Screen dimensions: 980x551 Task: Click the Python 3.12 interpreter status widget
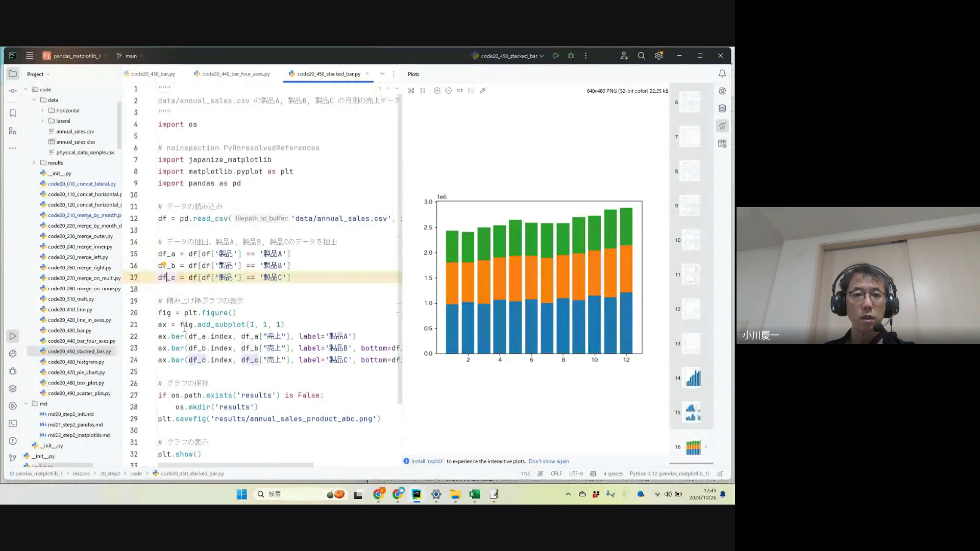(x=669, y=473)
